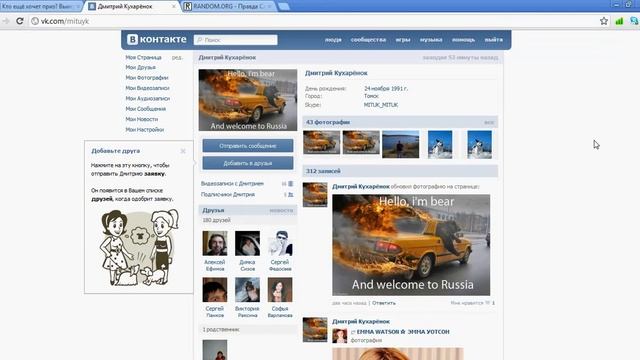Open the first burning car photo thumbnail
The width and height of the screenshot is (640, 360).
point(321,142)
